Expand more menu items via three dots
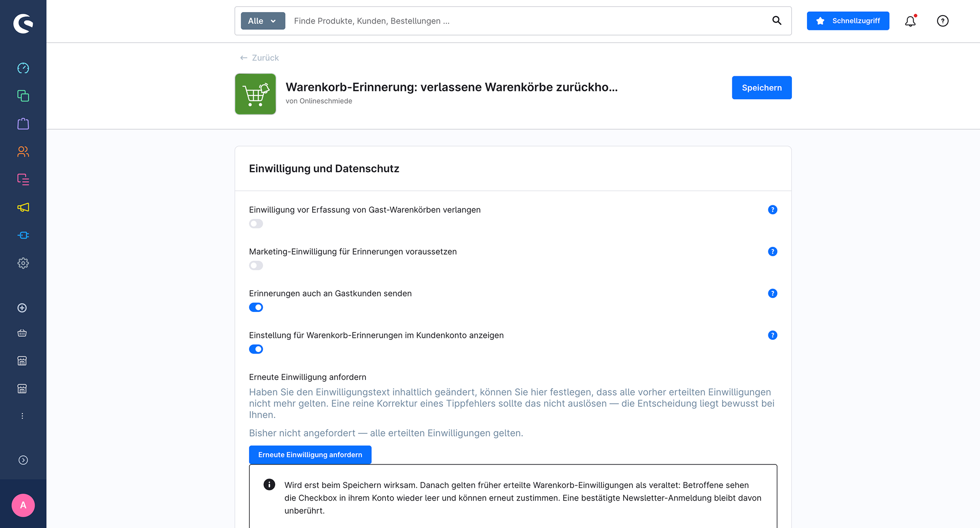The width and height of the screenshot is (980, 528). click(x=22, y=416)
